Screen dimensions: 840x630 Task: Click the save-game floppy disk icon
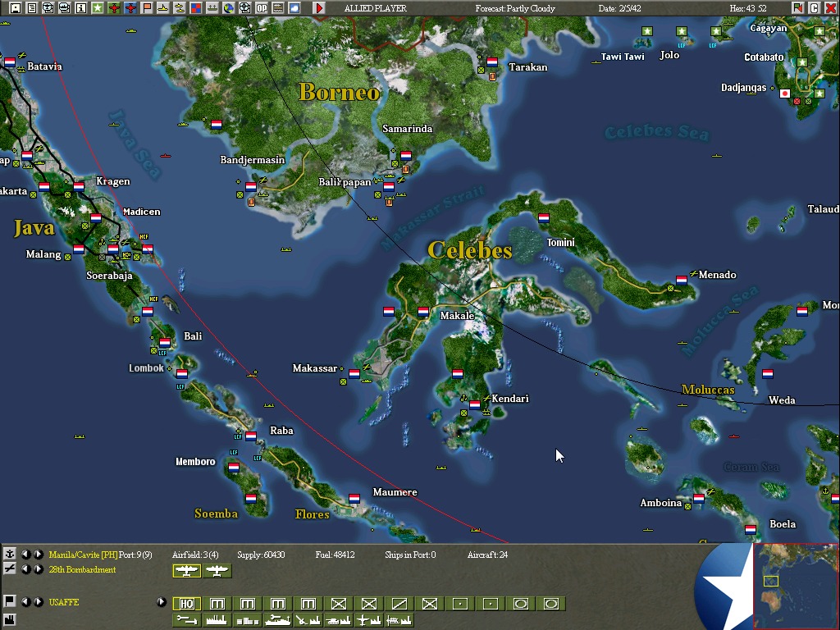pos(15,8)
